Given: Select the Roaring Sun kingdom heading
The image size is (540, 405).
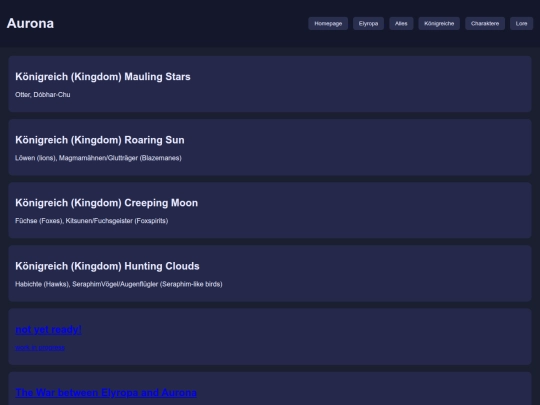Looking at the screenshot, I should pyautogui.click(x=100, y=140).
